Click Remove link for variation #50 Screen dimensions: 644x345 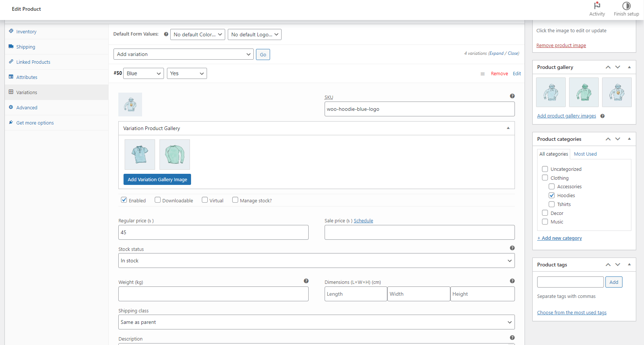coord(499,74)
